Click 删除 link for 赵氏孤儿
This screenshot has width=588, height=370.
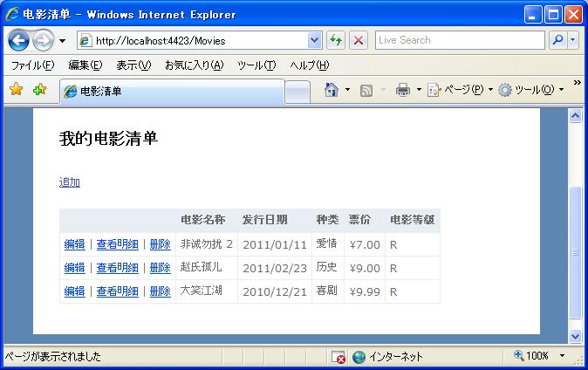coord(161,268)
